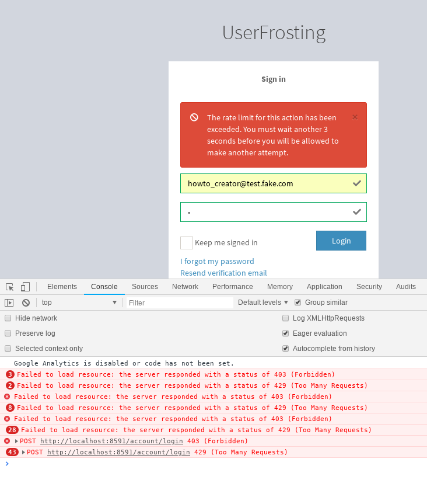
Task: Expand the POST 429 Too Many Requests entry
Action: coord(23,452)
